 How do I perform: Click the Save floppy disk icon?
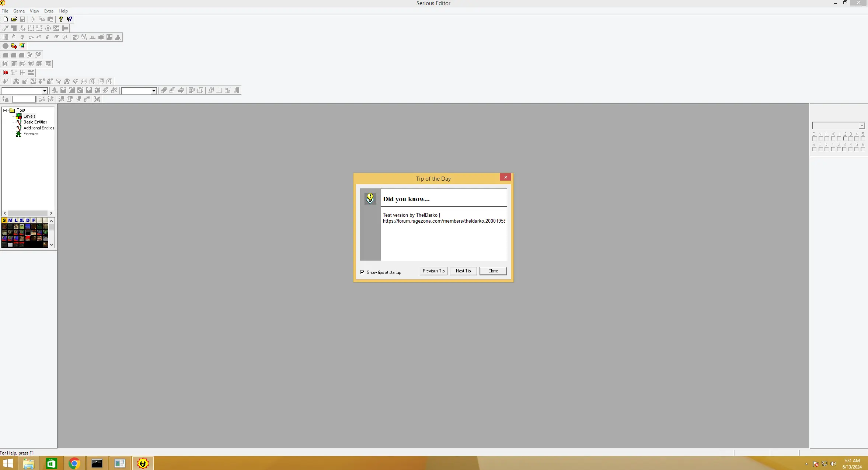pos(22,19)
